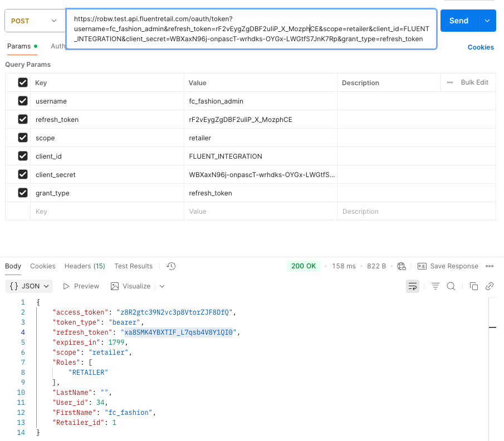Copy response body to clipboard
The height and width of the screenshot is (441, 504).
coord(474,286)
